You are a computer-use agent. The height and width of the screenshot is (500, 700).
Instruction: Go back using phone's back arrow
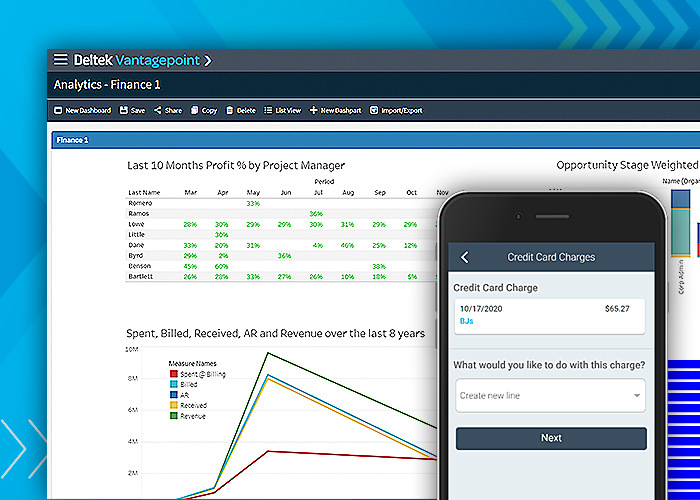465,257
